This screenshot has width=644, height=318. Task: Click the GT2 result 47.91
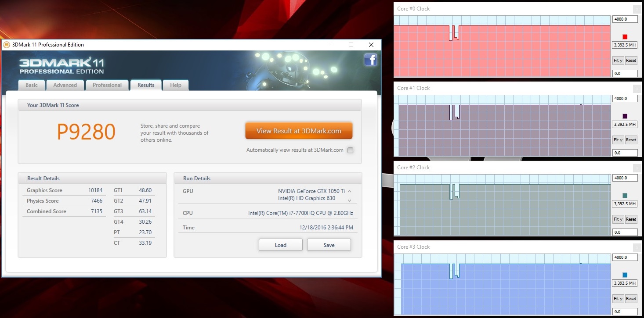click(x=145, y=201)
